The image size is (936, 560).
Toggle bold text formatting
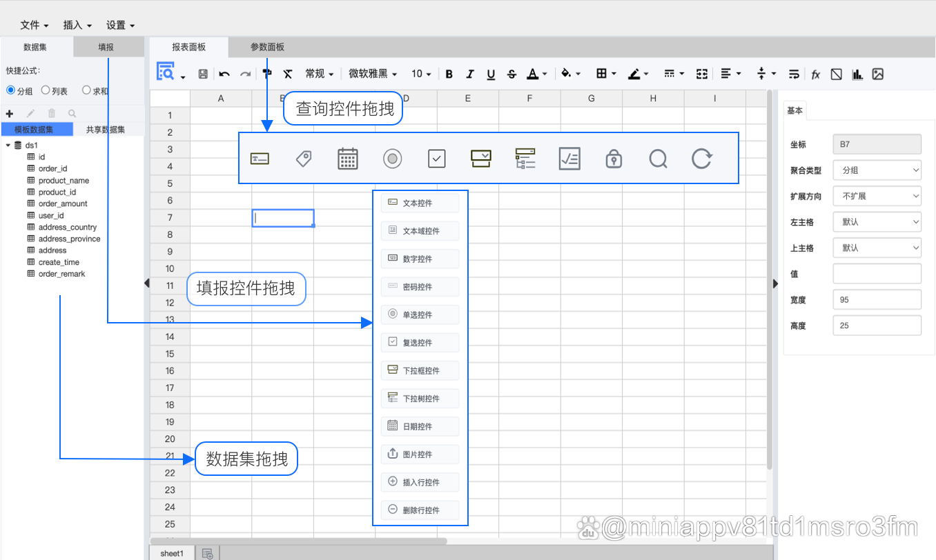tap(449, 74)
